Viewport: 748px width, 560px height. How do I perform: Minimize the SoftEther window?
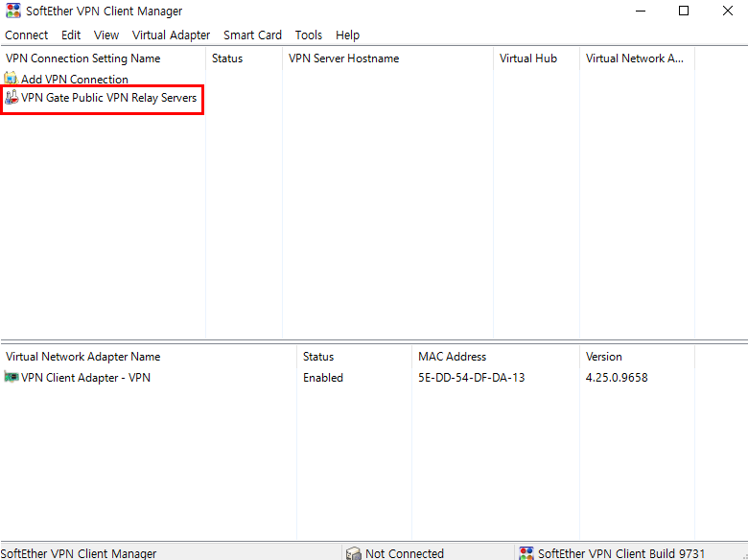[641, 11]
